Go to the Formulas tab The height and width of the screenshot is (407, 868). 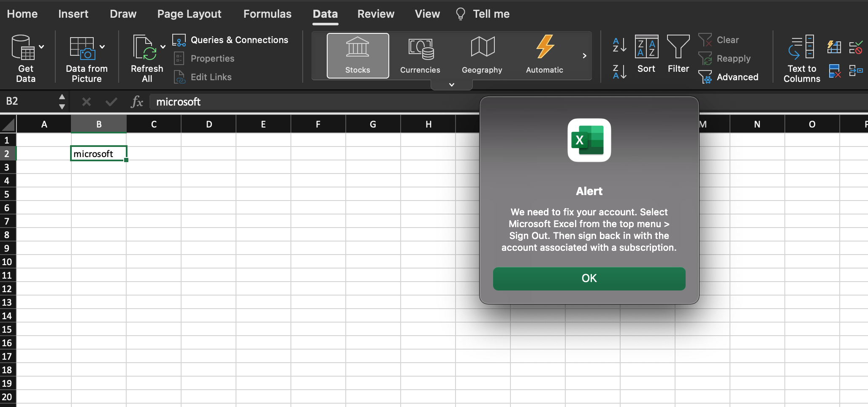coord(268,14)
